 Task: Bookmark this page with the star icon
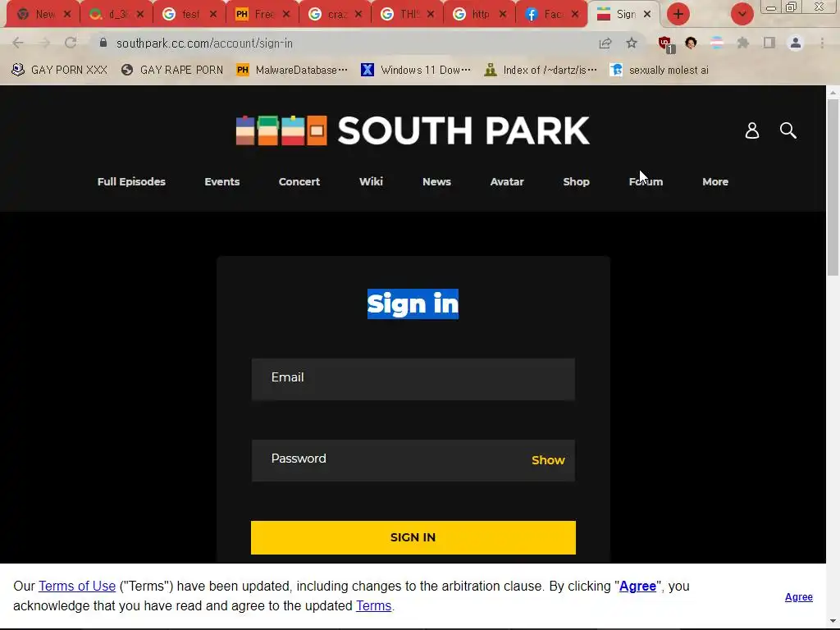[x=632, y=43]
